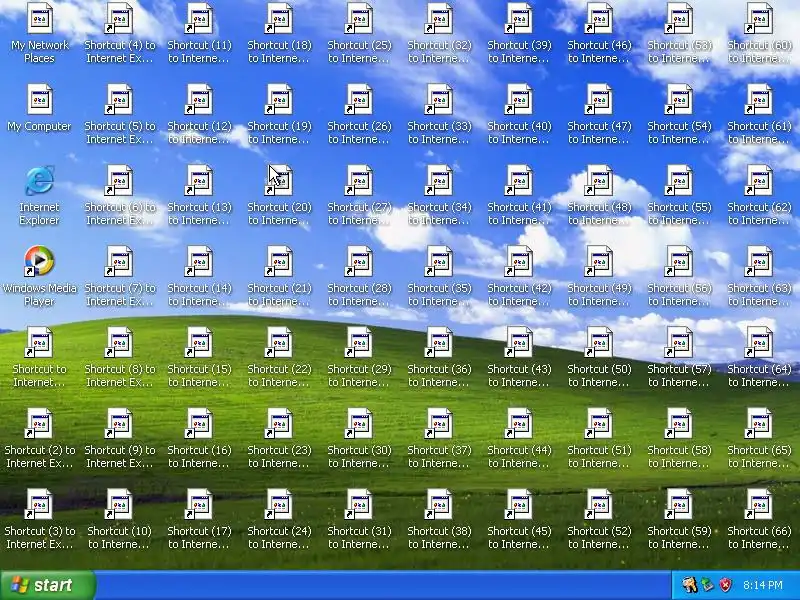The width and height of the screenshot is (800, 600).
Task: Select the Shortcut (3) to Internet Explorer icon
Action: pyautogui.click(x=40, y=505)
